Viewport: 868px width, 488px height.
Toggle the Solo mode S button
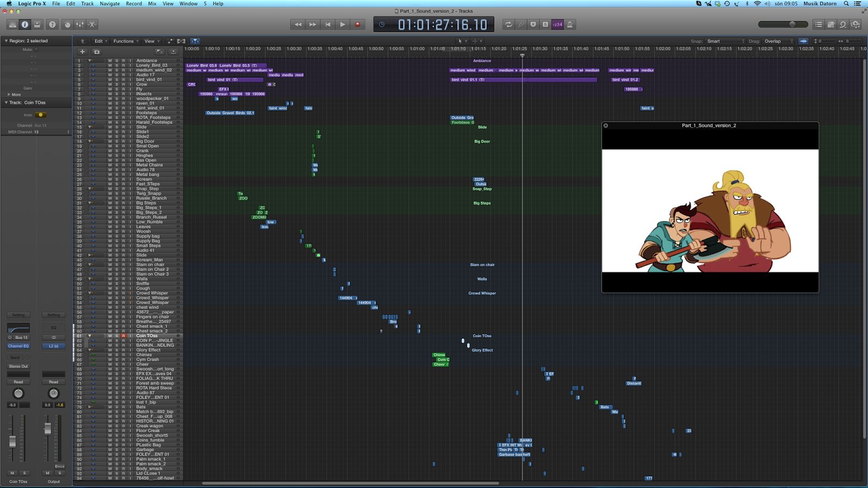pyautogui.click(x=545, y=24)
